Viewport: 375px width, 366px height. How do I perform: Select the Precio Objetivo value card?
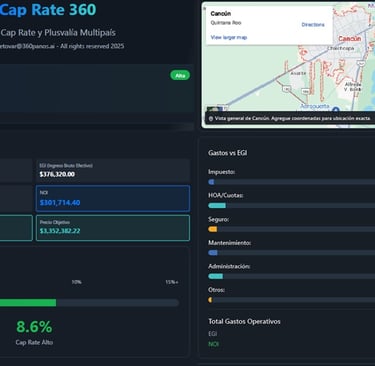[x=113, y=228]
